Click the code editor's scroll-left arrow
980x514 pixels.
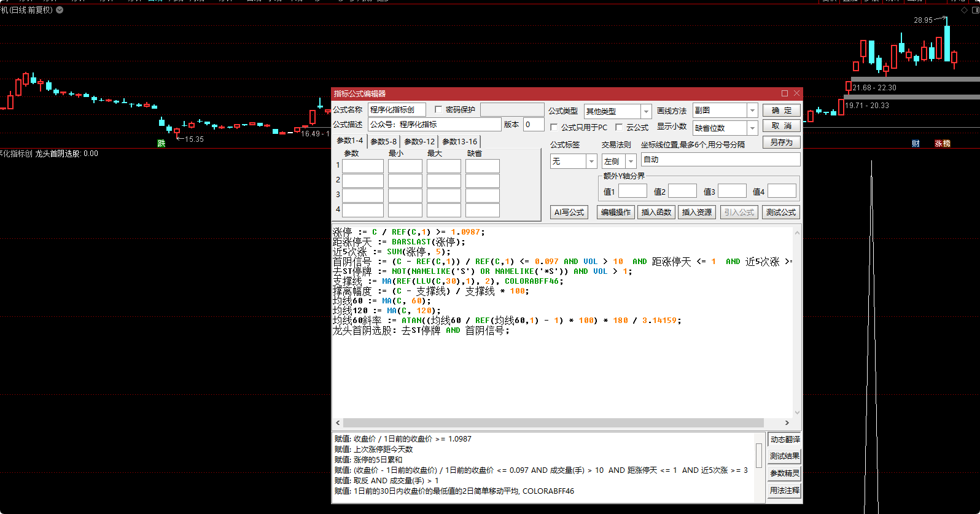[x=338, y=422]
